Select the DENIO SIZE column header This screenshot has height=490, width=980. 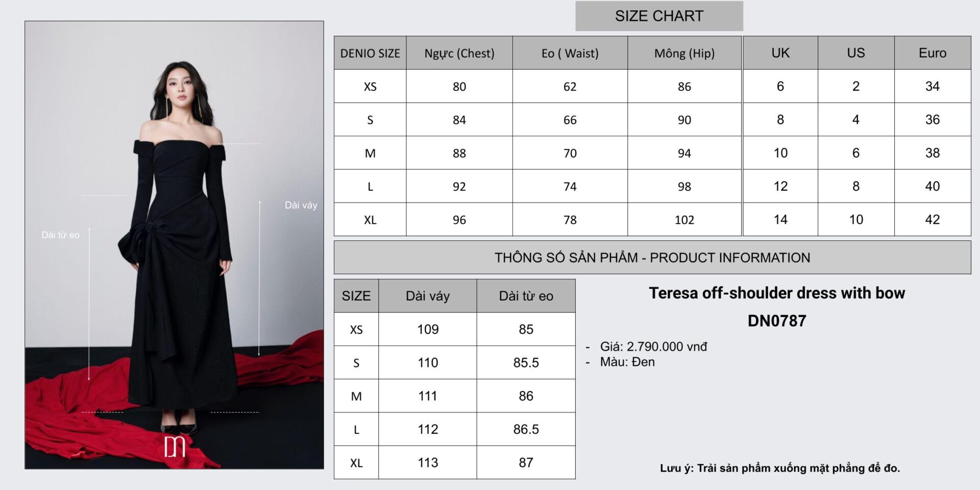pos(370,53)
